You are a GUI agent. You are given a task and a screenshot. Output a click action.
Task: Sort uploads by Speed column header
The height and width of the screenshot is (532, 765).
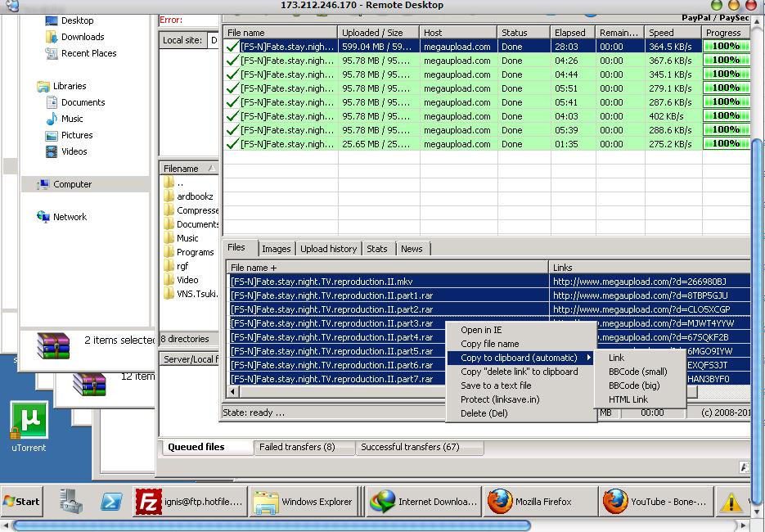click(x=673, y=33)
